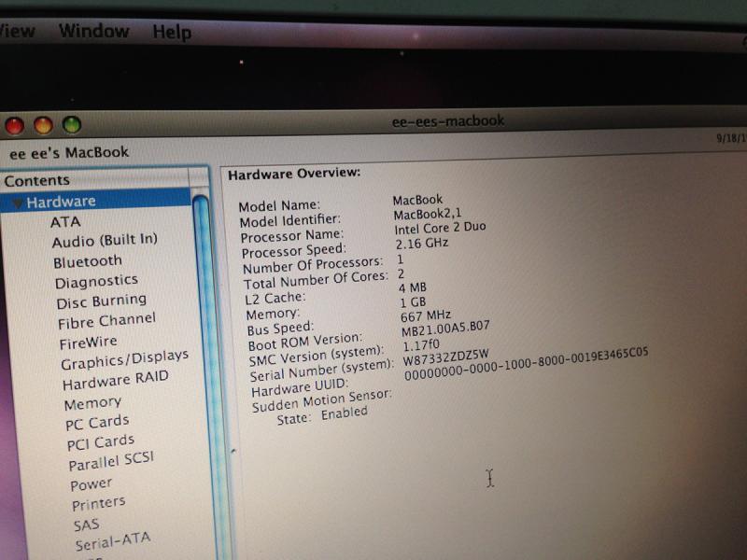Screen dimensions: 747x560
Task: Click the 1.17f0 SMC version value
Action: [421, 344]
